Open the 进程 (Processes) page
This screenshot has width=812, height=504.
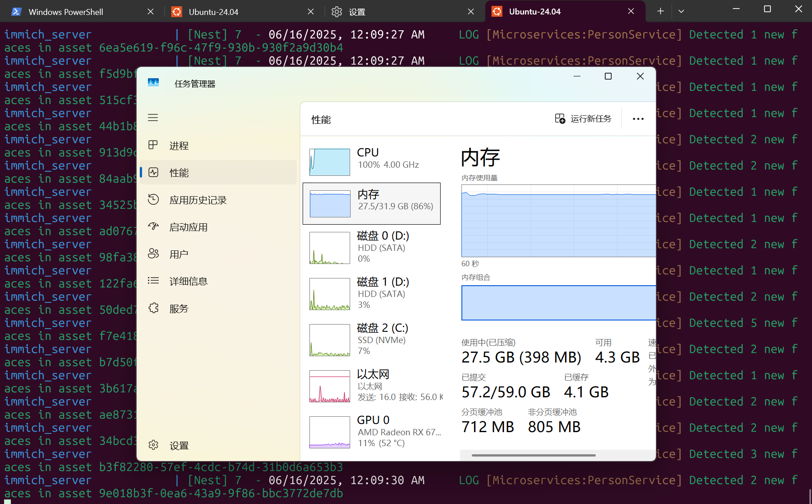tap(218, 146)
